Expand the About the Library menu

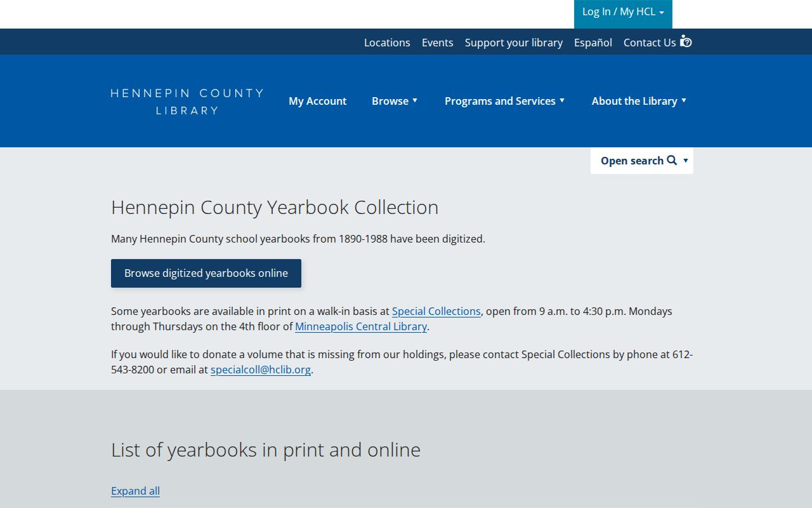[639, 101]
